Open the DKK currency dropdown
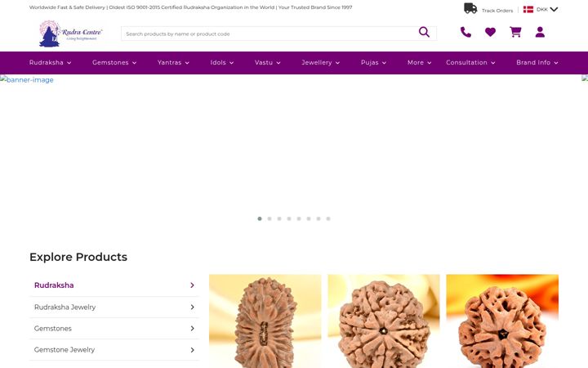 tap(547, 9)
